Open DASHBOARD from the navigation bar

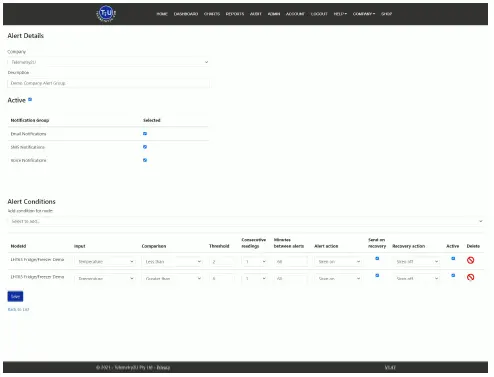(x=187, y=14)
